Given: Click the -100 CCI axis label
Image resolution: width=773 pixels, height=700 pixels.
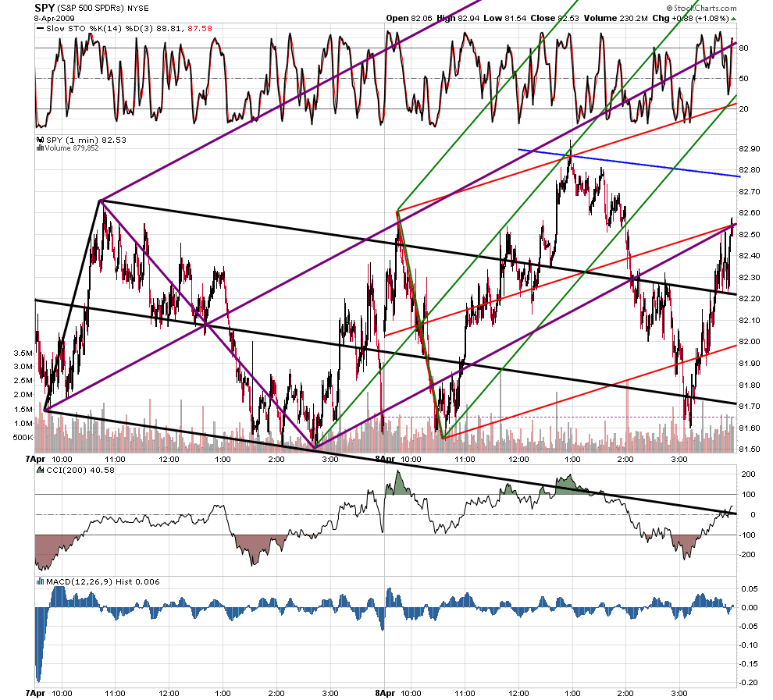Looking at the screenshot, I should (x=747, y=535).
